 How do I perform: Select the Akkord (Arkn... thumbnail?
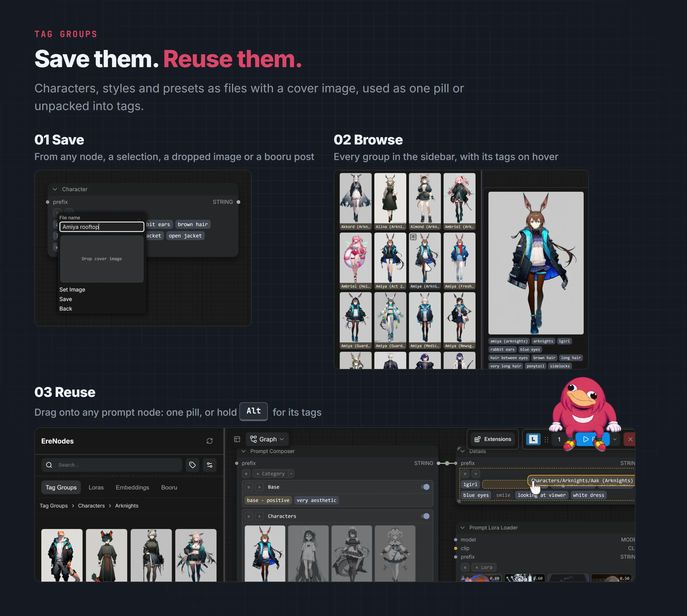point(356,202)
